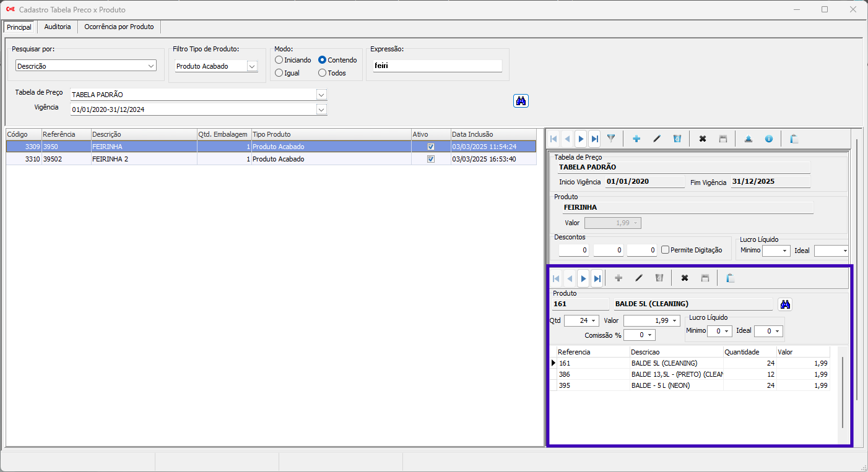The width and height of the screenshot is (868, 472).
Task: Click the blue recycle bin delete icon
Action: [677, 139]
